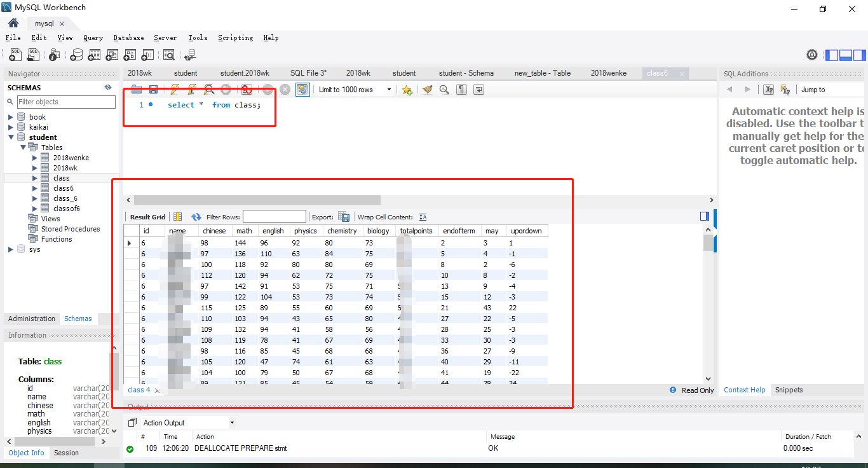The height and width of the screenshot is (468, 868).
Task: Toggle wrap cell content icon
Action: tap(423, 217)
